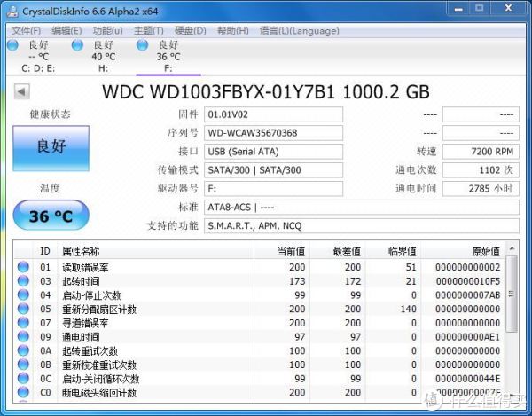Screen dimensions: 532x416
Task: Click raw value 0000000007AB
Action: [x=468, y=295]
